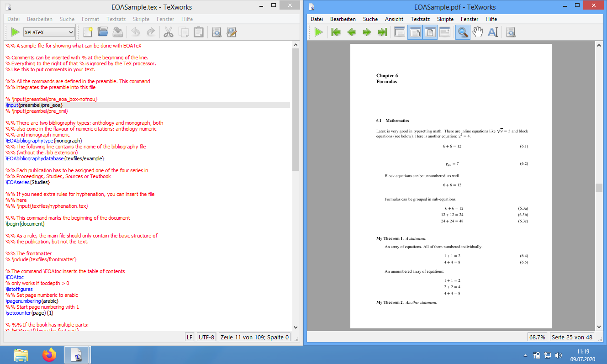607x364 pixels.
Task: Click the TeXworks taskbar button
Action: pyautogui.click(x=78, y=355)
